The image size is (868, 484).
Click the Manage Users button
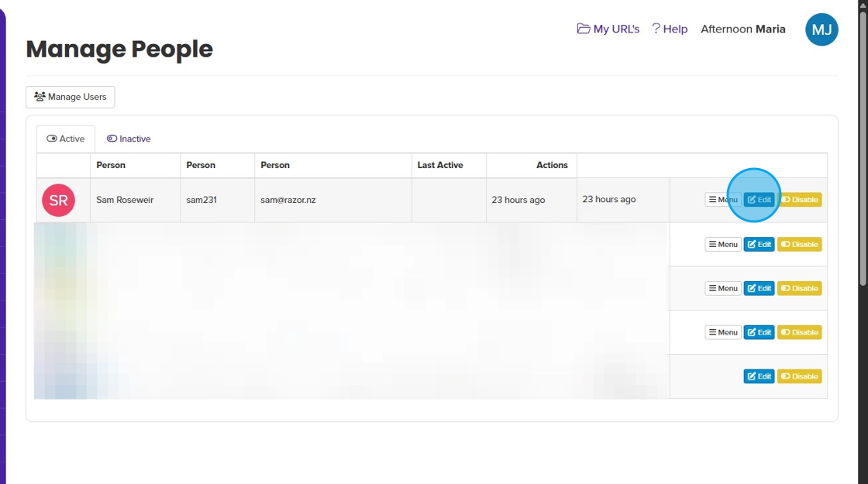[71, 97]
